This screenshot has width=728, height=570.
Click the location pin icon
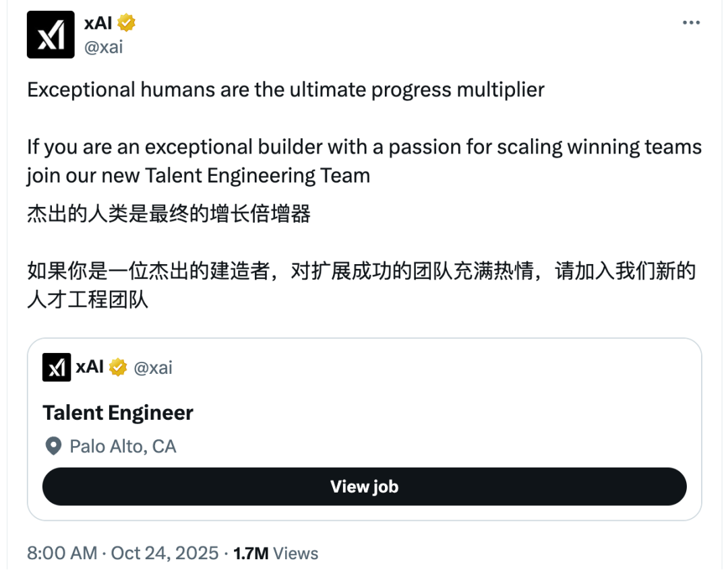[x=53, y=446]
